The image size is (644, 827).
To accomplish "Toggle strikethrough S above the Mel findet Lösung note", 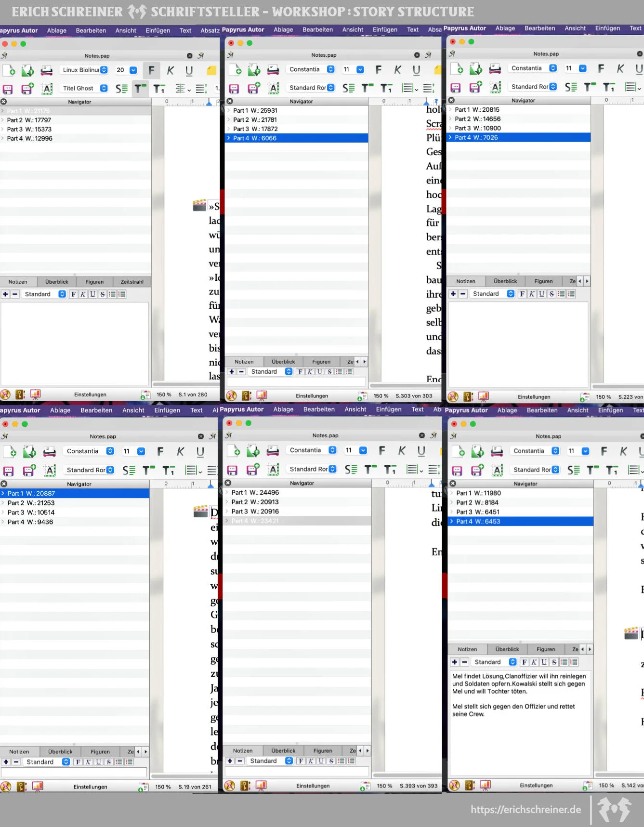I will [x=554, y=662].
